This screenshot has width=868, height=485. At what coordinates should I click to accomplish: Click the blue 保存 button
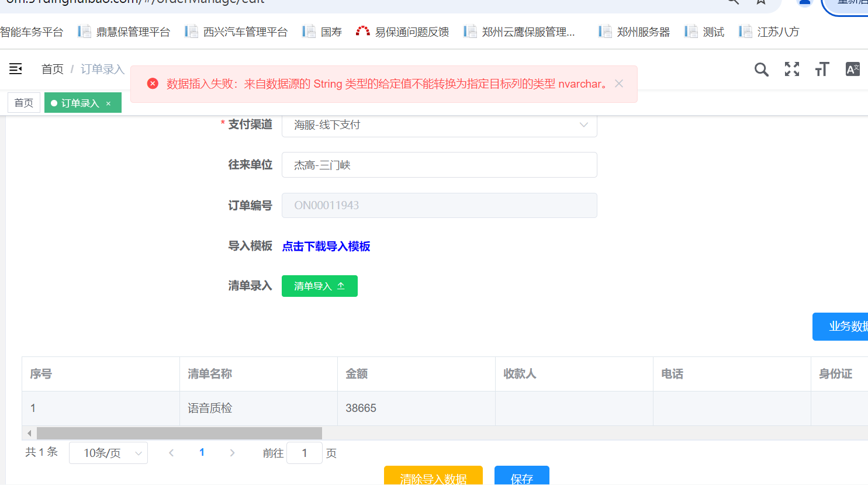[x=521, y=477]
